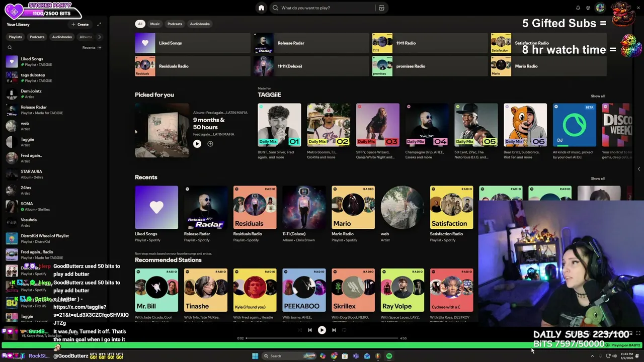Click Show all for Recents section
The image size is (644, 362).
tap(598, 178)
